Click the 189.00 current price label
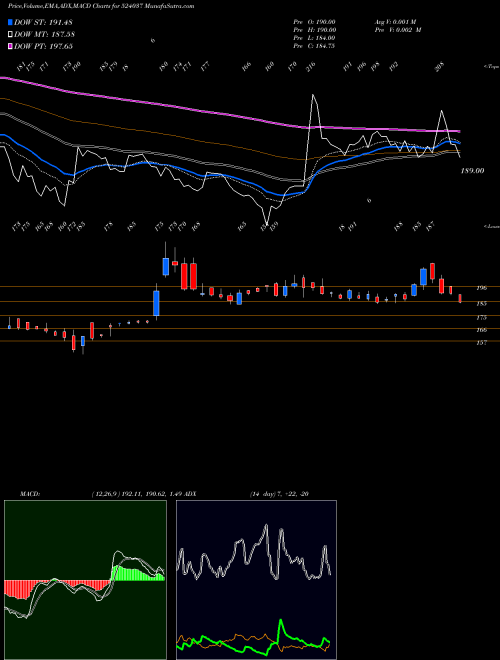500x660 pixels. [473, 171]
